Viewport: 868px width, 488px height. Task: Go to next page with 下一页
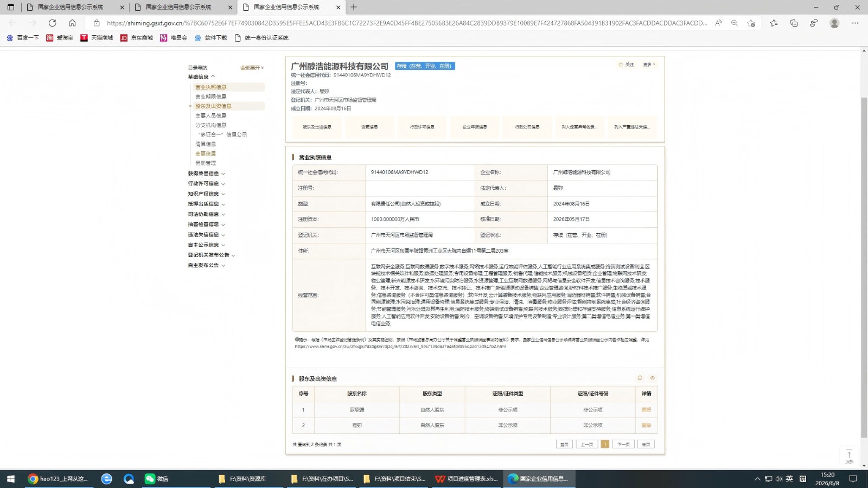click(623, 444)
